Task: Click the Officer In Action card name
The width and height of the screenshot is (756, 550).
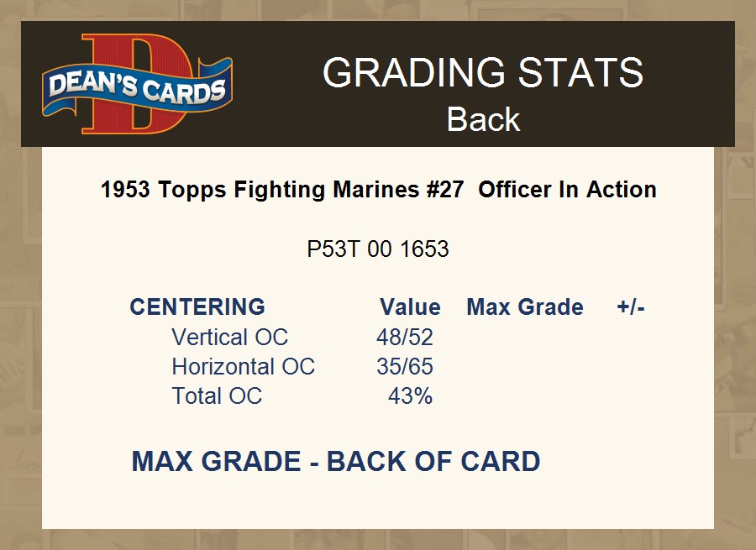Action: [567, 190]
